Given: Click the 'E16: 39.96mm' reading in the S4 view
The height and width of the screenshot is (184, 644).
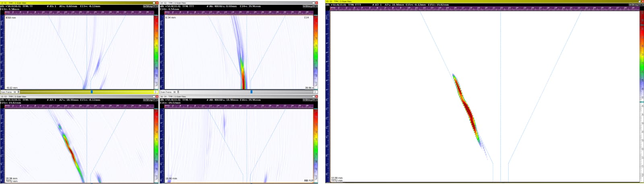Looking at the screenshot, I should click(250, 100).
